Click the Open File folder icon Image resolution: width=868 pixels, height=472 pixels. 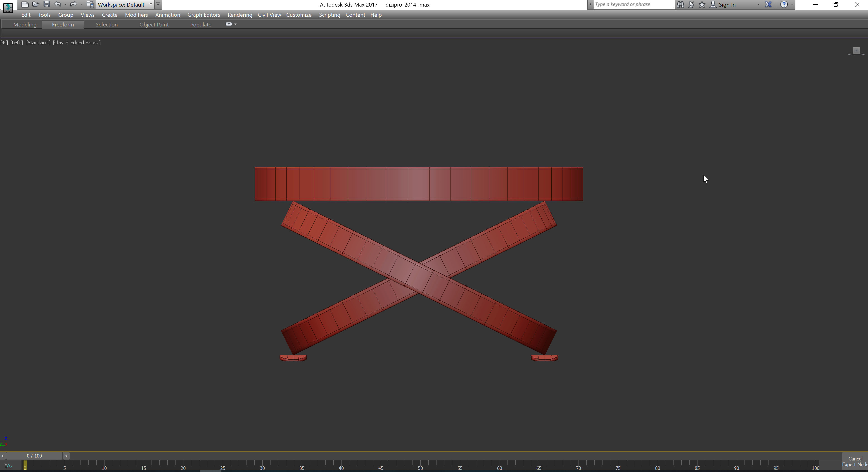tap(36, 4)
